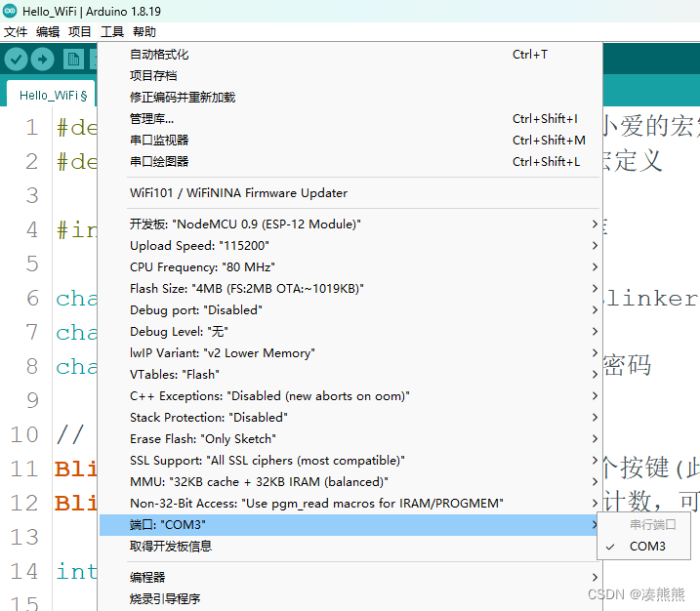Viewport: 700px width, 611px height.
Task: Expand Non-32-Bit Access submenu
Action: (350, 503)
